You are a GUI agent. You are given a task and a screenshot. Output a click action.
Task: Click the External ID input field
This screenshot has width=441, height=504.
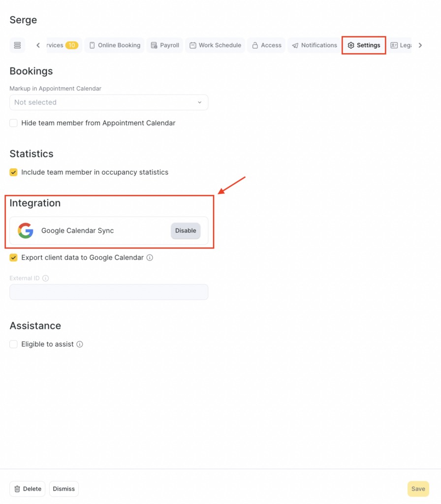pos(109,292)
